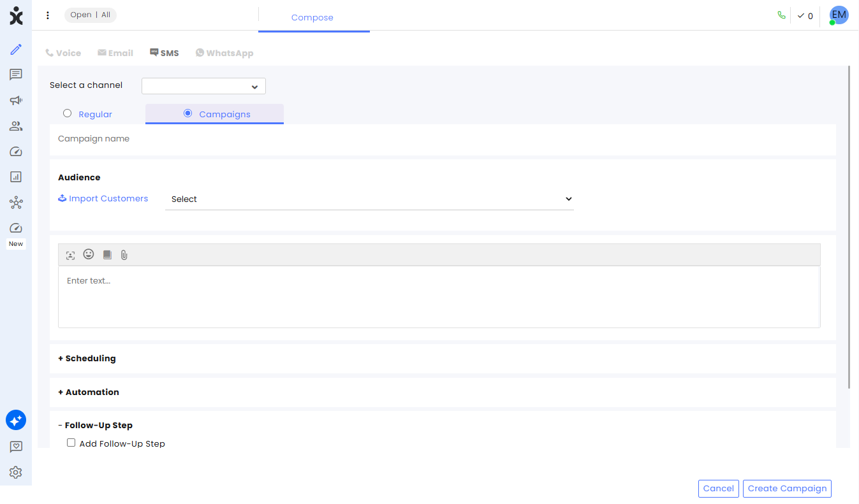Screen dimensions: 859x504
Task: Switch to the Email channel tab
Action: click(115, 53)
